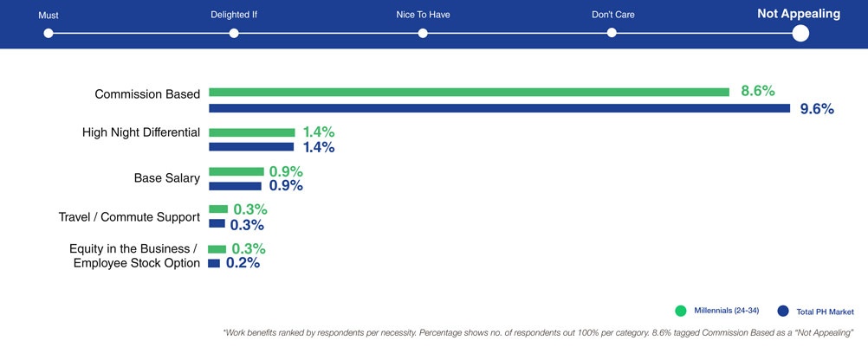Click the blue Total PH Market legend circle
The width and height of the screenshot is (868, 347).
[x=783, y=311]
